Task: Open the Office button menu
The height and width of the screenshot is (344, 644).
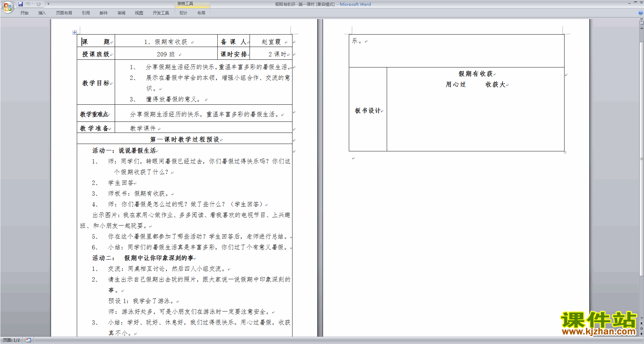Action: click(x=8, y=7)
